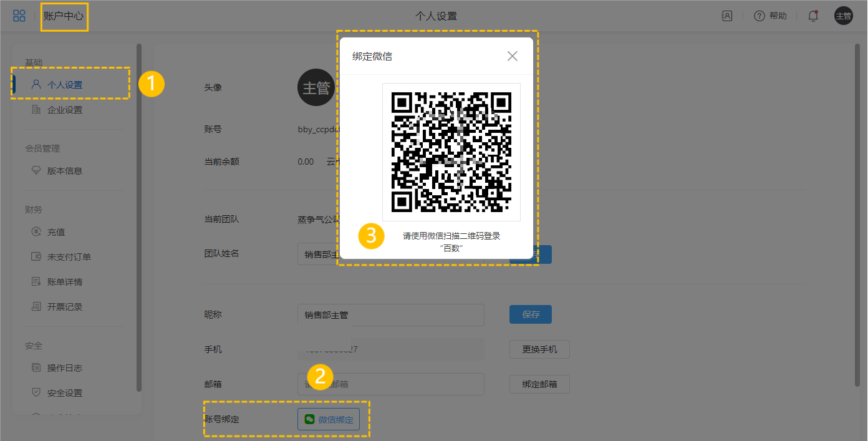Open 操作日志 operation log
868x441 pixels.
[x=64, y=368]
